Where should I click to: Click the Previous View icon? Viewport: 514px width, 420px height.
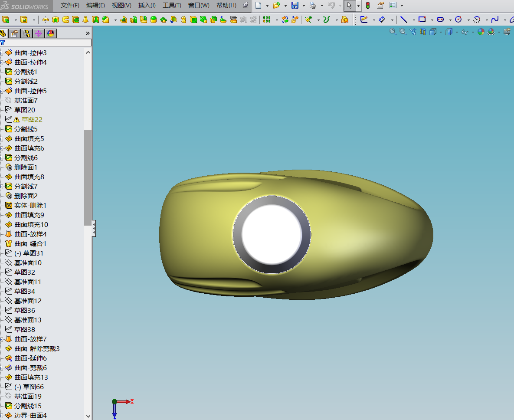[x=413, y=32]
